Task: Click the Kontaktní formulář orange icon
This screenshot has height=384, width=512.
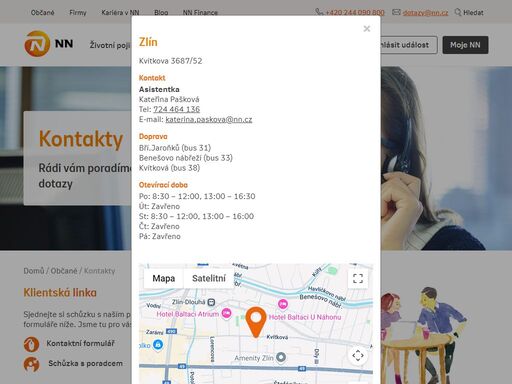Action: [x=31, y=344]
